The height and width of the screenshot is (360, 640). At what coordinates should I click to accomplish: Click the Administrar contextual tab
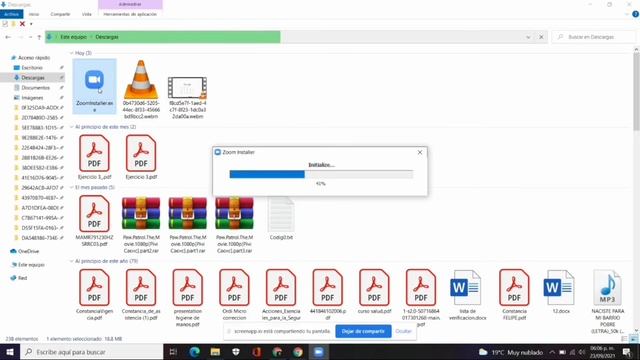click(x=130, y=4)
